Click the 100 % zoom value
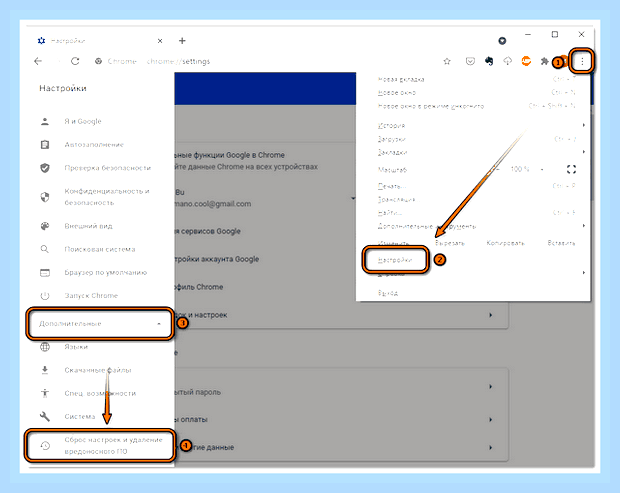Image resolution: width=620 pixels, height=493 pixels. pos(520,169)
